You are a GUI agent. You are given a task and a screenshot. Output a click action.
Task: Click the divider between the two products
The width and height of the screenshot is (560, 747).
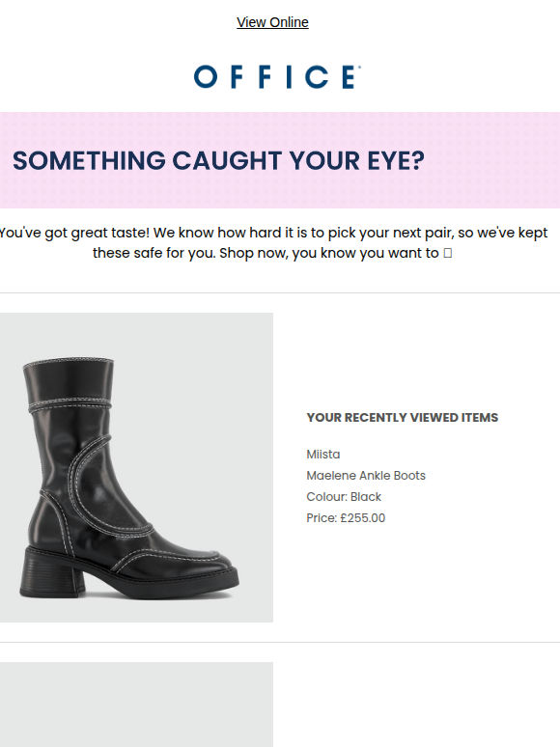(280, 642)
